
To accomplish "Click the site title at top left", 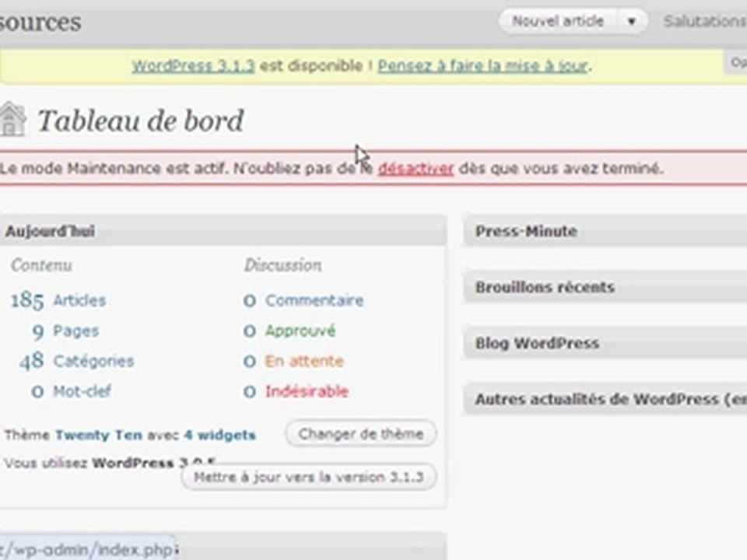I will tap(40, 23).
